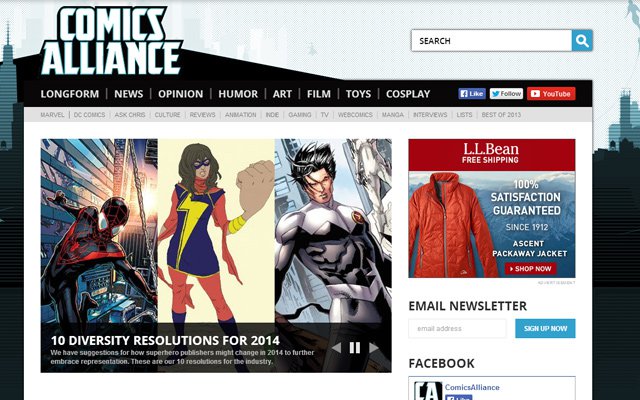The height and width of the screenshot is (400, 640).
Task: Click the email address input field
Action: (x=457, y=328)
